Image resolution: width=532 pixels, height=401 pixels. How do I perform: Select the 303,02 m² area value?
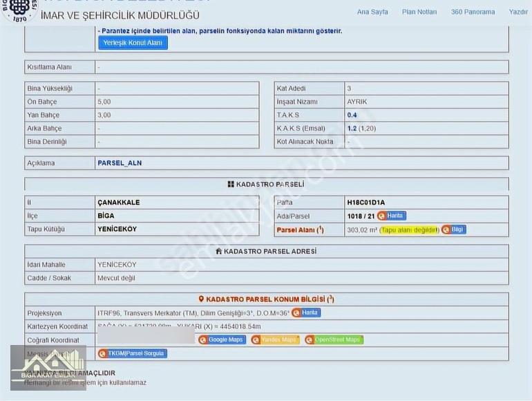click(362, 230)
